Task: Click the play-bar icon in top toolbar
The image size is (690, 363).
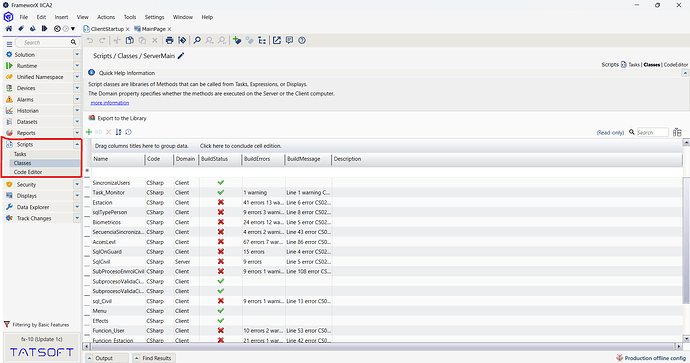Action: (x=44, y=29)
